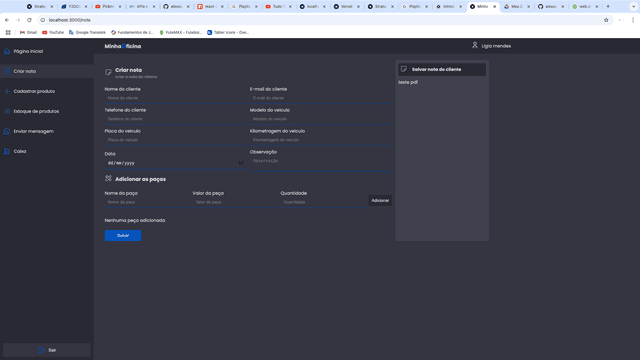Go back in browser history
Screen dimensions: 640x360
pyautogui.click(x=7, y=20)
